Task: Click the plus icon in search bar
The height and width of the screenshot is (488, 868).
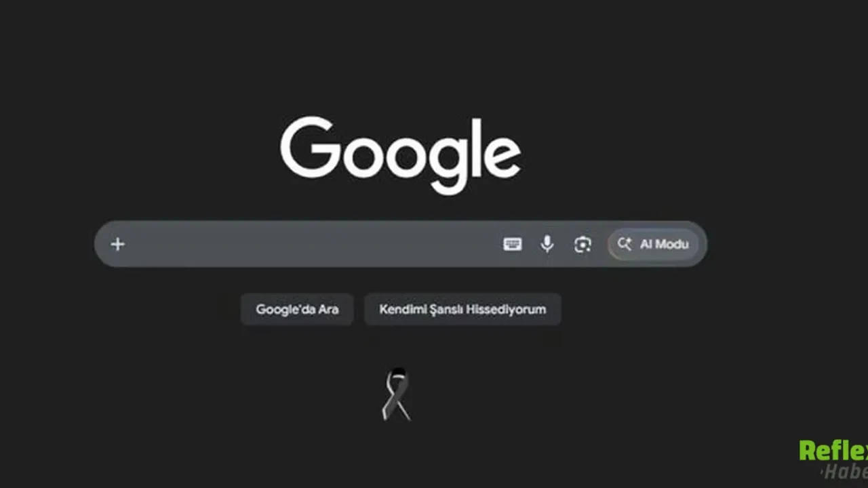Action: pyautogui.click(x=117, y=244)
